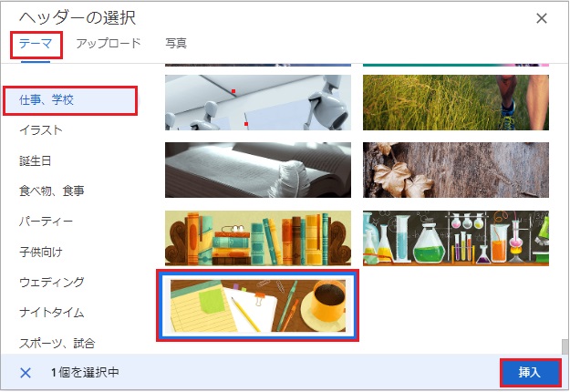Screen dimensions: 570x392
Task: Clear the 1個を選択中 selection with X
Action: click(x=26, y=372)
